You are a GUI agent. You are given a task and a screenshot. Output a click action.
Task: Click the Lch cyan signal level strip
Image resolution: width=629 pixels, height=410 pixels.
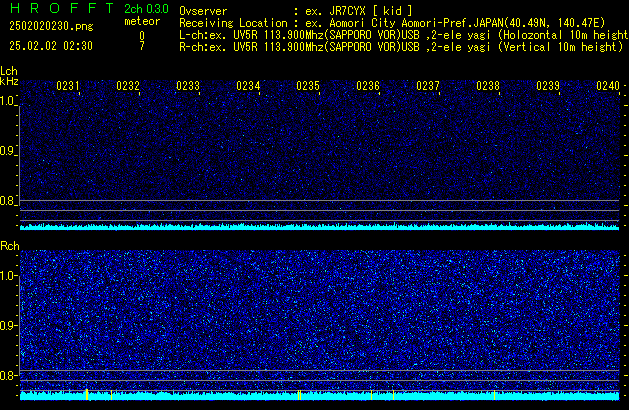tap(319, 227)
